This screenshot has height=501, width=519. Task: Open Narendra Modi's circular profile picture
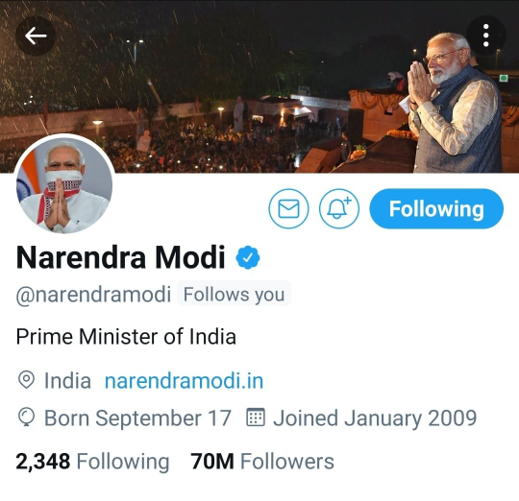pyautogui.click(x=64, y=185)
